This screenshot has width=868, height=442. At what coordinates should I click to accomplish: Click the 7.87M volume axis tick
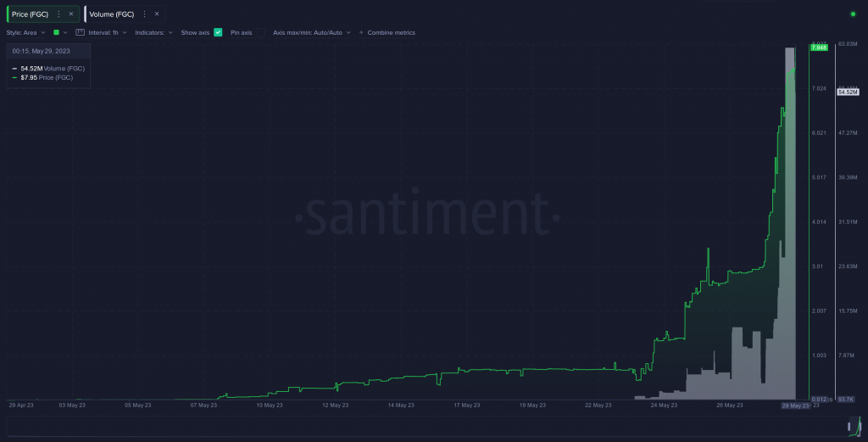(847, 355)
